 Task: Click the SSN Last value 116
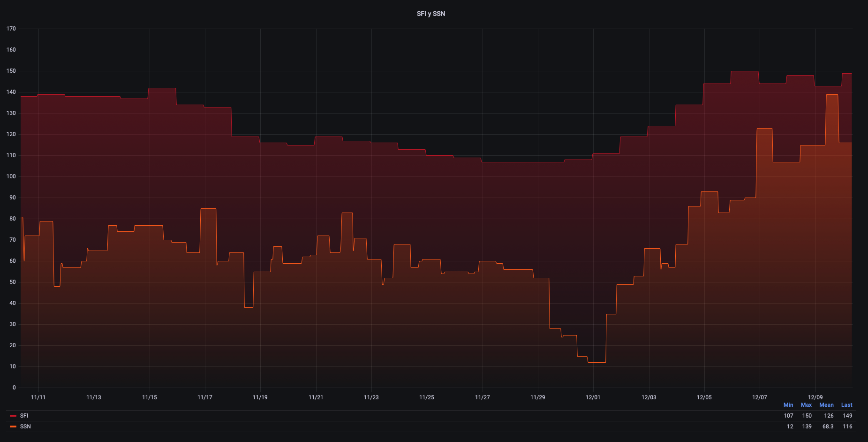tap(847, 427)
